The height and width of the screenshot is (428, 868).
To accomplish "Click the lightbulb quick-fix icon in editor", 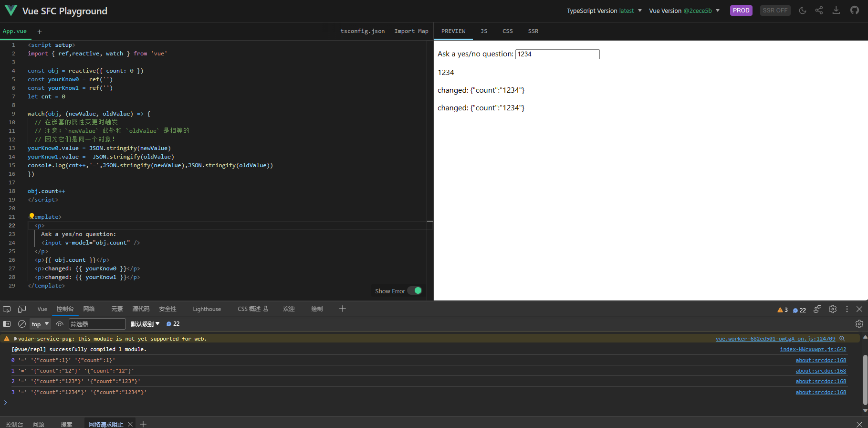I will click(x=31, y=216).
